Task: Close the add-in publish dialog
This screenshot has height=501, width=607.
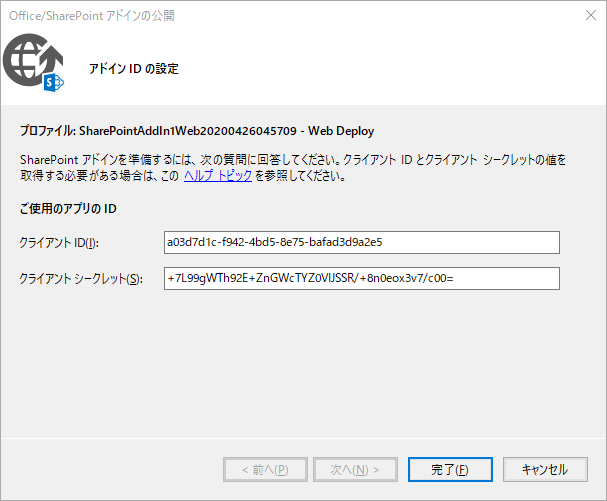Action: pyautogui.click(x=584, y=15)
